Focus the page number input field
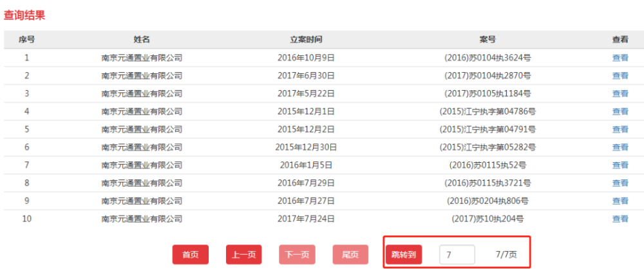 pyautogui.click(x=457, y=255)
